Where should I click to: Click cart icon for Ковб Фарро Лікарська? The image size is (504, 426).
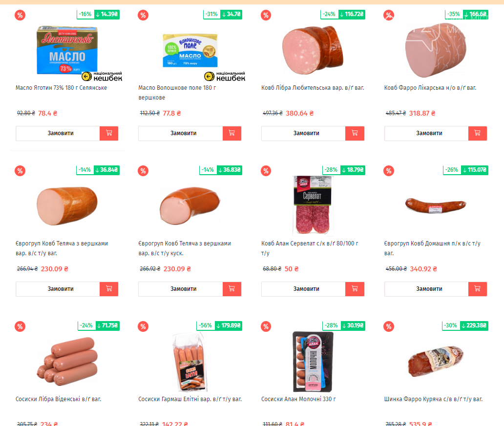tap(477, 133)
